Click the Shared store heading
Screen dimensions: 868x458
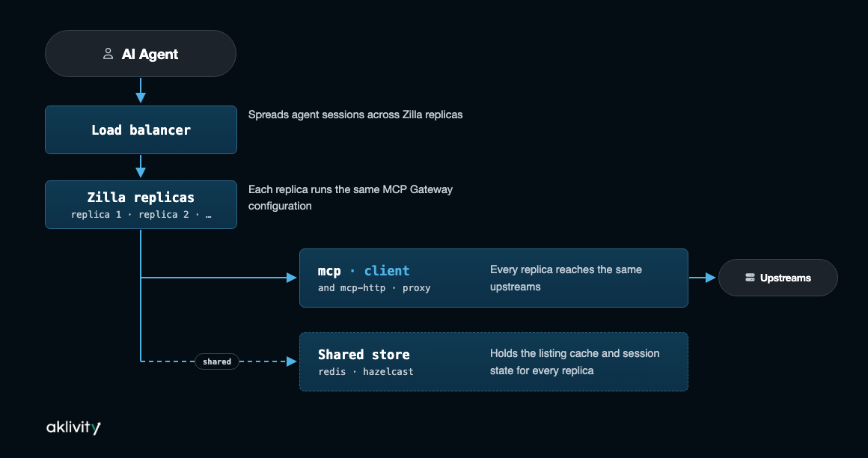(x=364, y=355)
